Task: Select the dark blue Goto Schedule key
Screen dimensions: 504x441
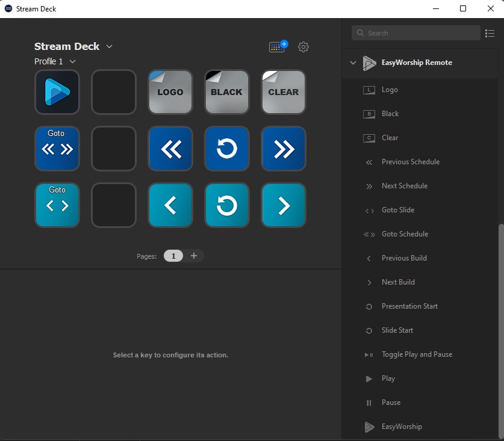Action: (x=57, y=149)
